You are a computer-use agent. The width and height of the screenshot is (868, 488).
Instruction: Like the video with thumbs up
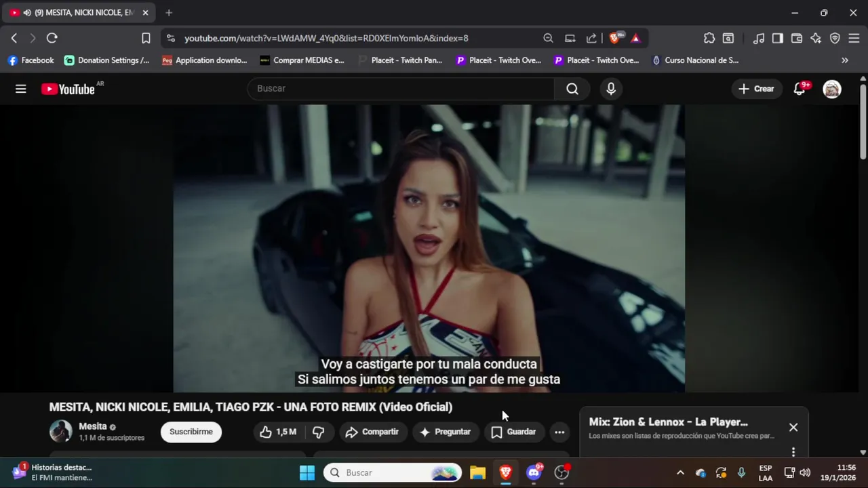(x=278, y=432)
